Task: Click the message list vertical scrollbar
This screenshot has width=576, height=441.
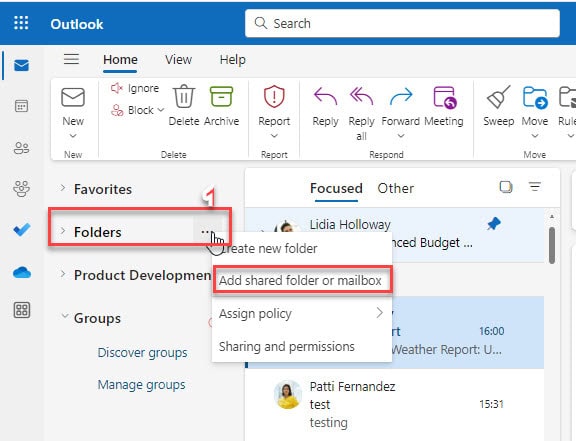Action: point(552,245)
